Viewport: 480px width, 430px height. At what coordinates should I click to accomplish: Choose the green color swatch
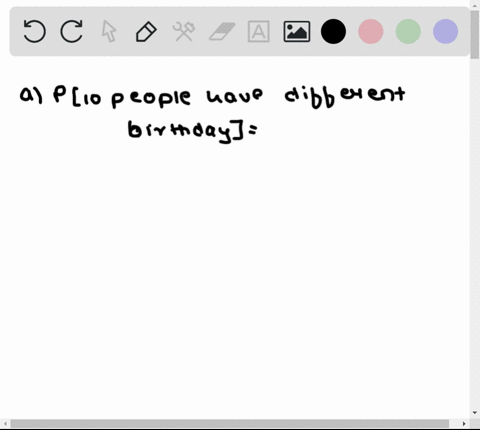click(x=408, y=31)
